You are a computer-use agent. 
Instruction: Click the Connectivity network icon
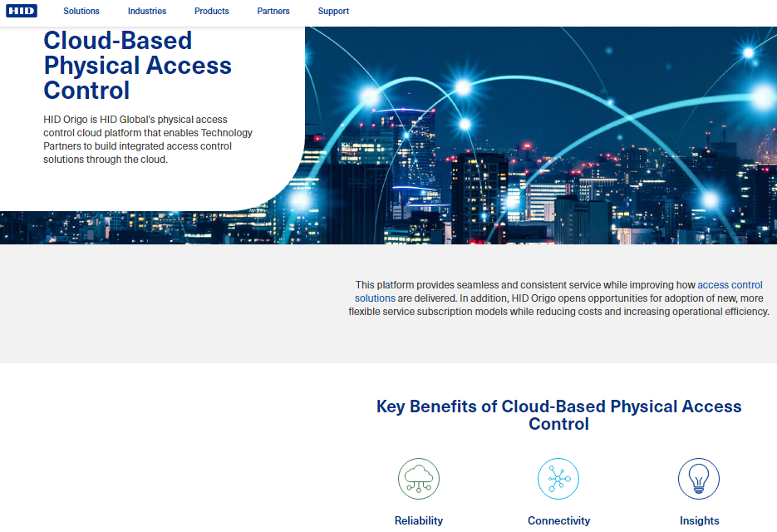pos(558,479)
